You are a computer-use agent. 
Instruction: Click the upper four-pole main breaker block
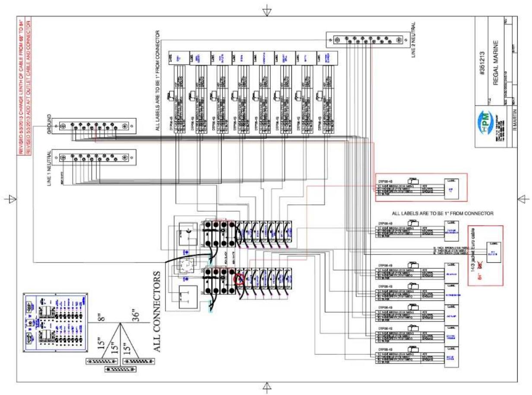pos(221,234)
